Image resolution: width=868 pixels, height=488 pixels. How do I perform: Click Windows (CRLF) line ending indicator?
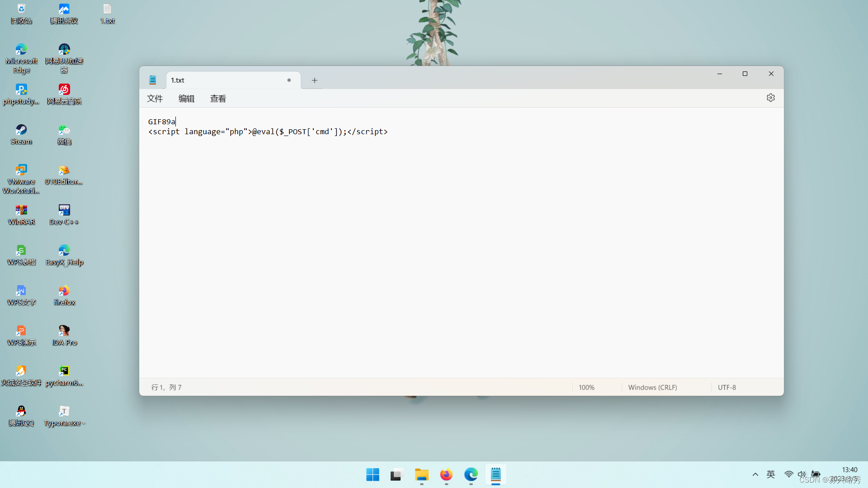[652, 388]
